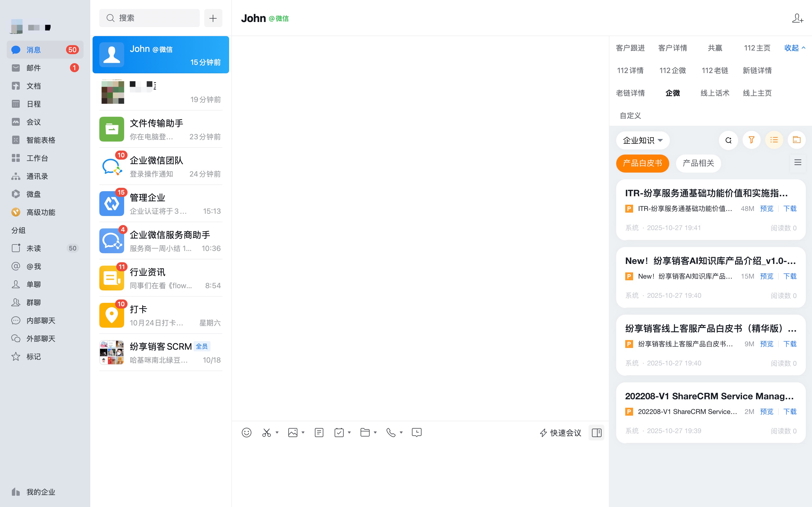Click the search input field

click(150, 18)
